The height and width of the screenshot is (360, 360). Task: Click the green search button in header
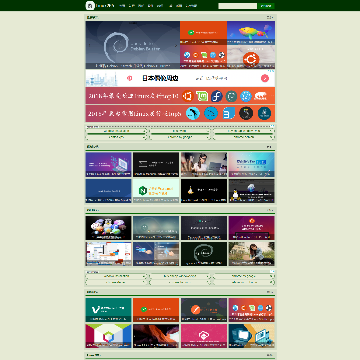[x=266, y=6]
